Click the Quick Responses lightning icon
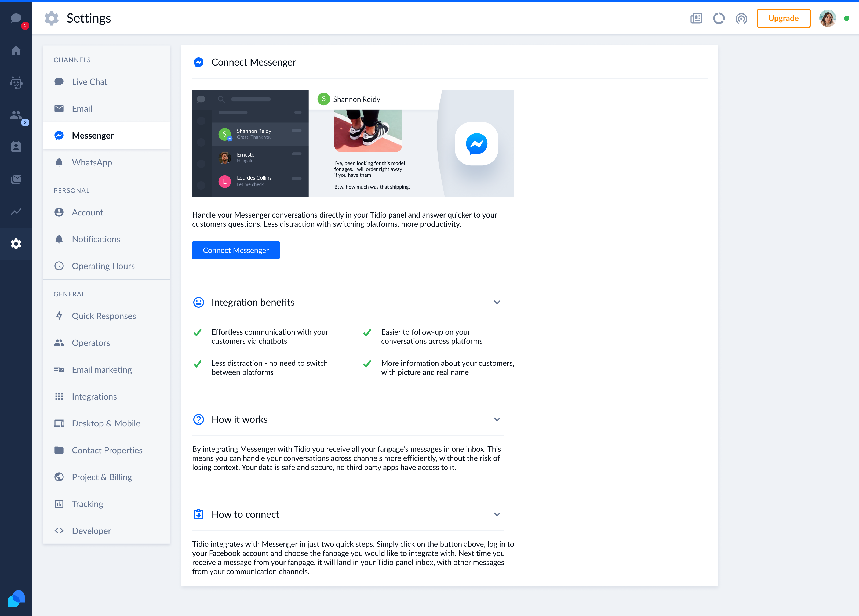 [x=59, y=316]
